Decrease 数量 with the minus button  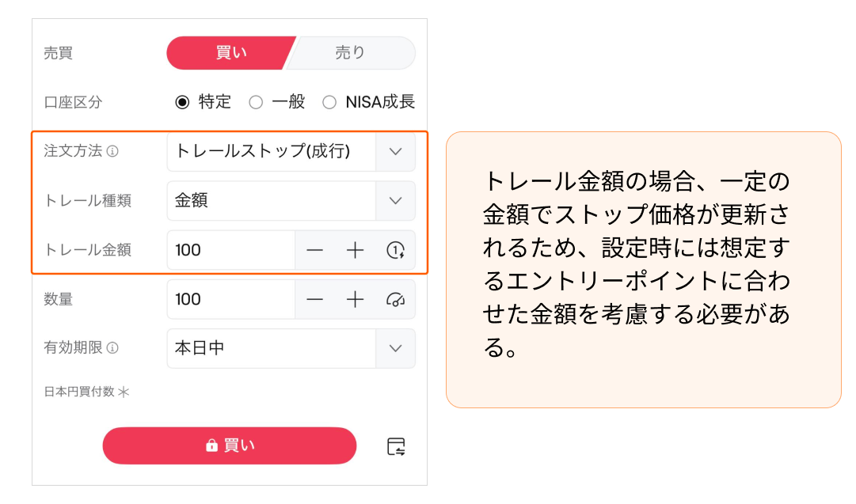pyautogui.click(x=315, y=299)
